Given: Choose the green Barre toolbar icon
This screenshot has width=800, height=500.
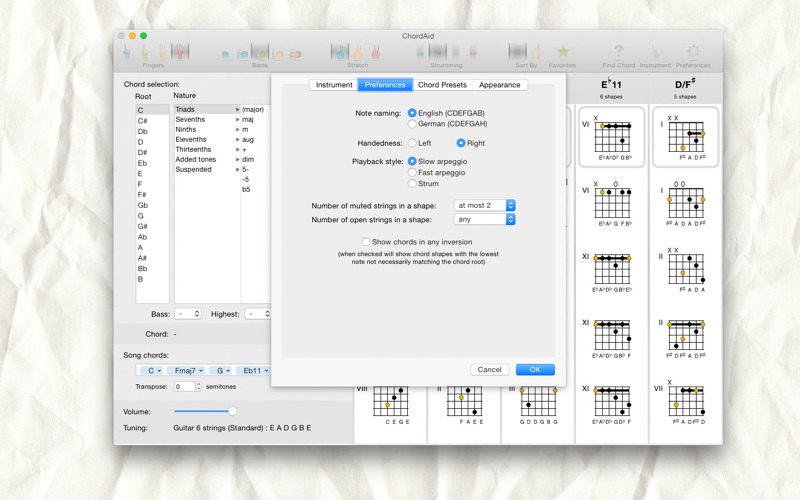Looking at the screenshot, I should point(260,52).
